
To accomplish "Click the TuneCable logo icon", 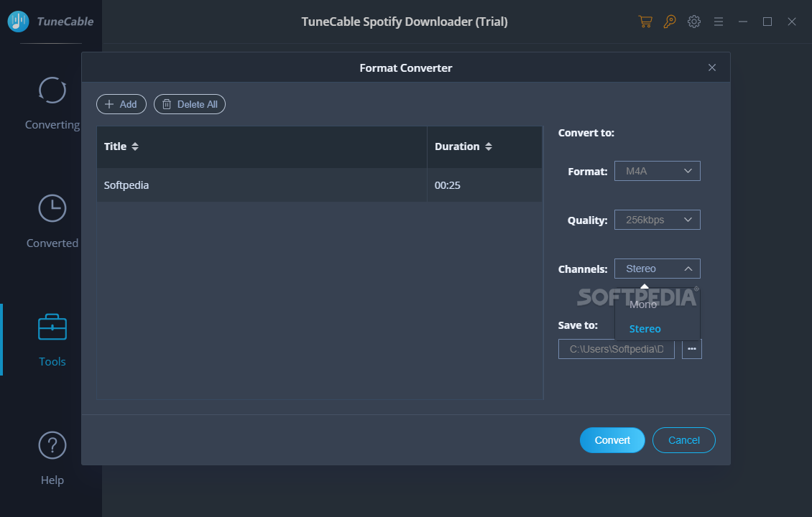I will pyautogui.click(x=18, y=22).
